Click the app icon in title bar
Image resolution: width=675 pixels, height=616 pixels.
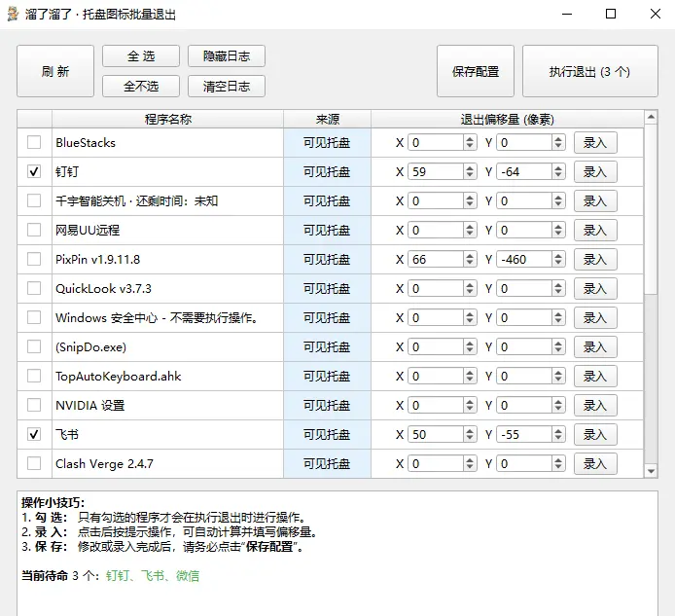13,14
